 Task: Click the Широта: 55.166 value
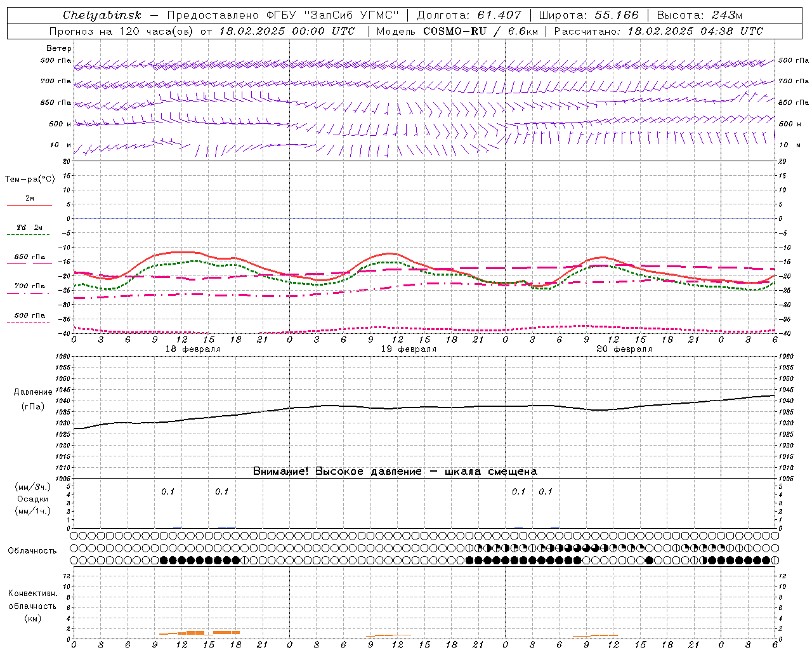pos(589,15)
